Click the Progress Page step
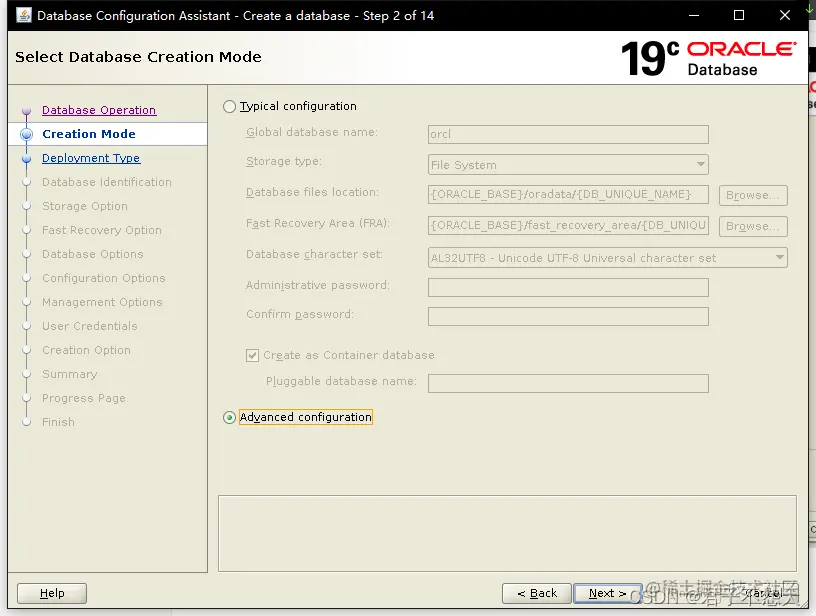 [84, 398]
